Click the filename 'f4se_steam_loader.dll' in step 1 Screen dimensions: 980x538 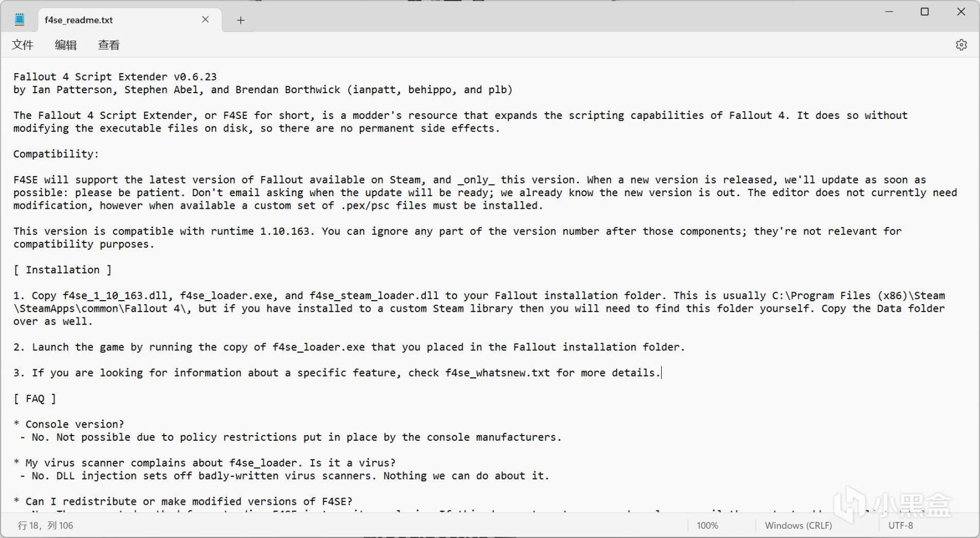[374, 296]
